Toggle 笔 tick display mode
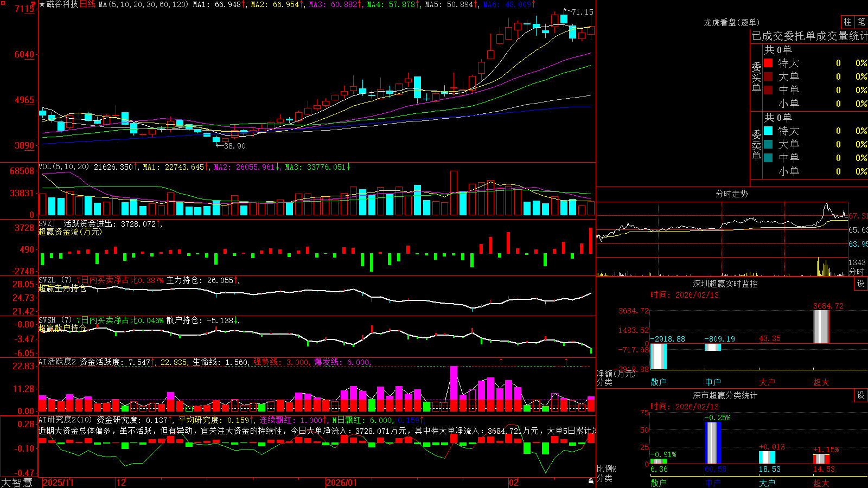Viewport: 868px width, 488px height. point(861,22)
